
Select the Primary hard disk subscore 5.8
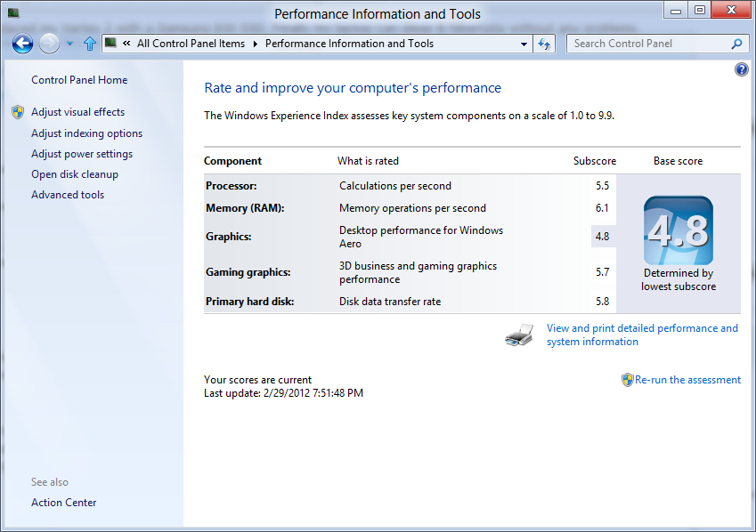point(602,302)
